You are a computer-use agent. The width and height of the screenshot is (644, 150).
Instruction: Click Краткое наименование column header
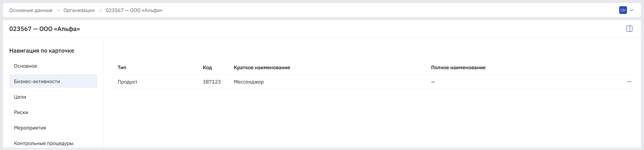[x=262, y=68]
